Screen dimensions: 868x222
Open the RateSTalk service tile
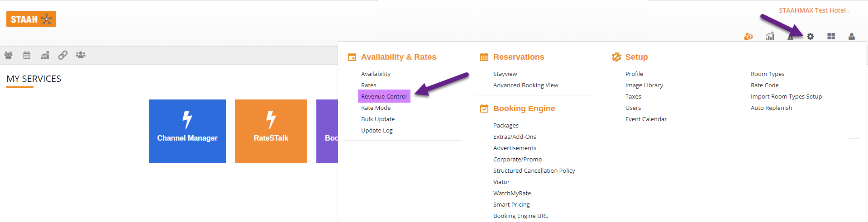pos(271,131)
